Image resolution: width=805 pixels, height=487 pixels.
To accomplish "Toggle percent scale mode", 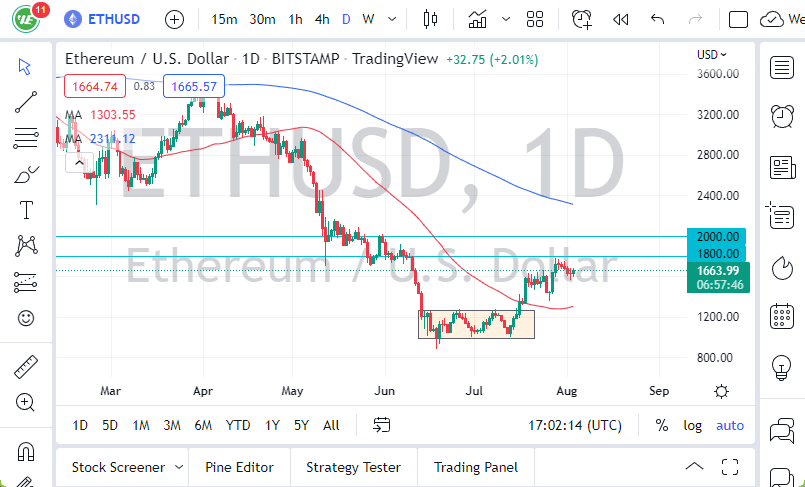I will pos(661,425).
